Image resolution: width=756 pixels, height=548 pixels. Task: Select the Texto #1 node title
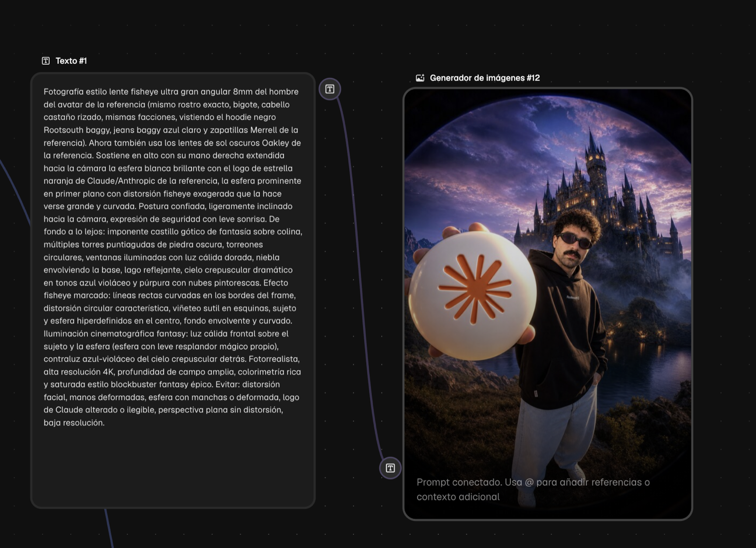click(71, 61)
